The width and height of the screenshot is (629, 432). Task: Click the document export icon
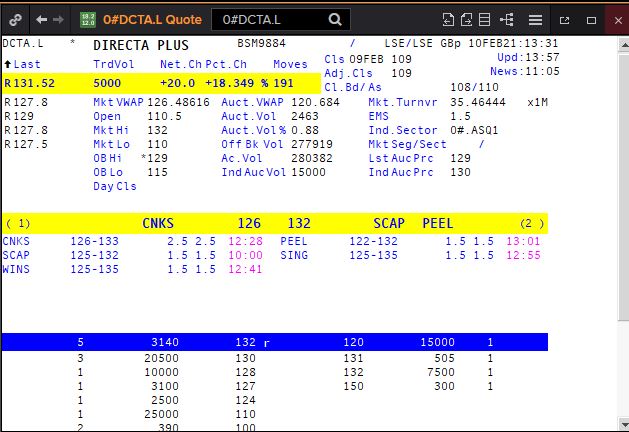pos(466,19)
